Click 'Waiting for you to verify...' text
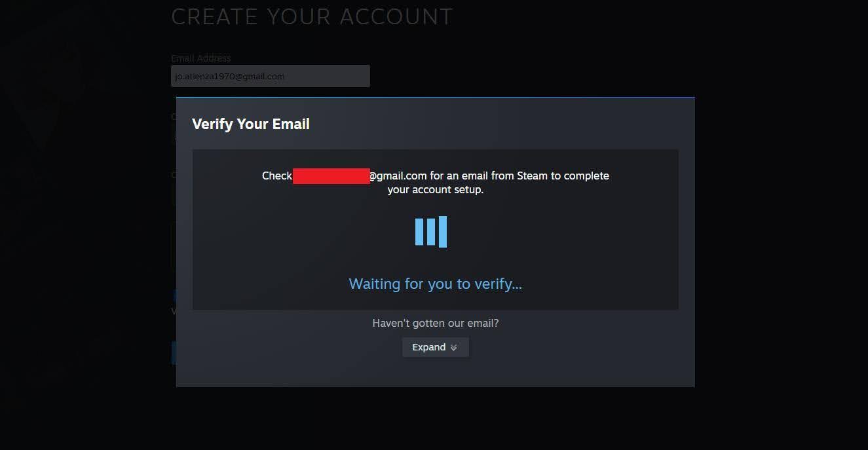The height and width of the screenshot is (450, 868). click(x=436, y=284)
